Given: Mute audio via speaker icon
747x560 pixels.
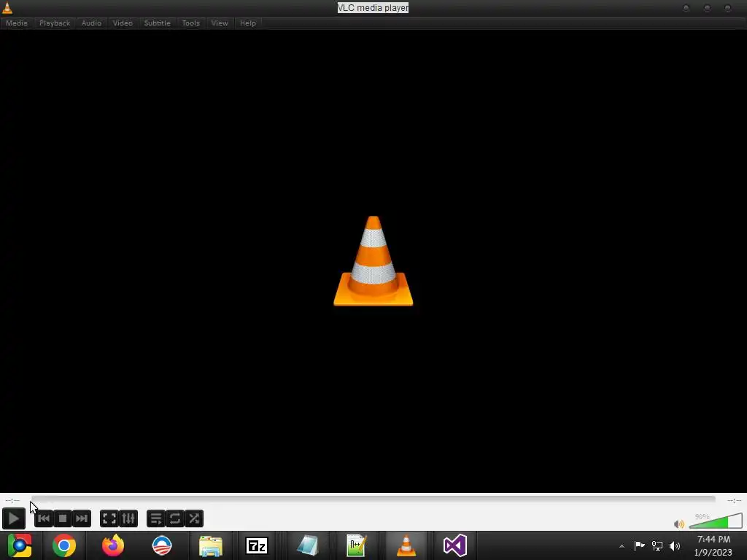Looking at the screenshot, I should click(679, 524).
